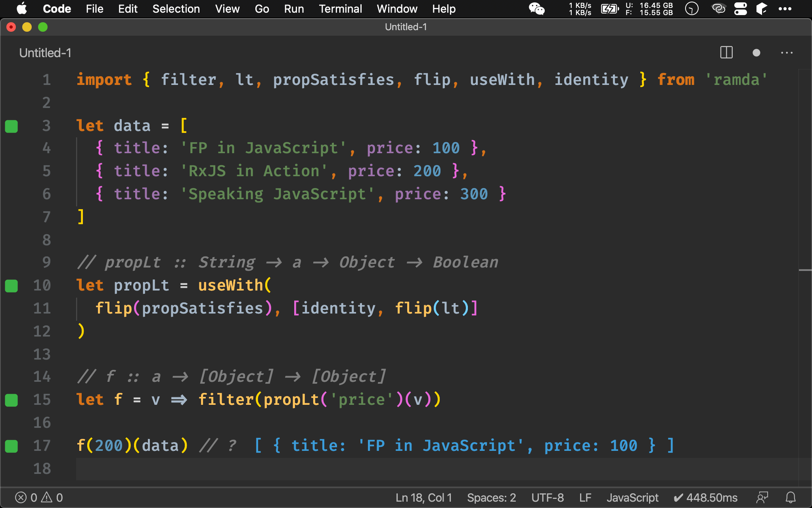Select language mode JavaScript

632,498
